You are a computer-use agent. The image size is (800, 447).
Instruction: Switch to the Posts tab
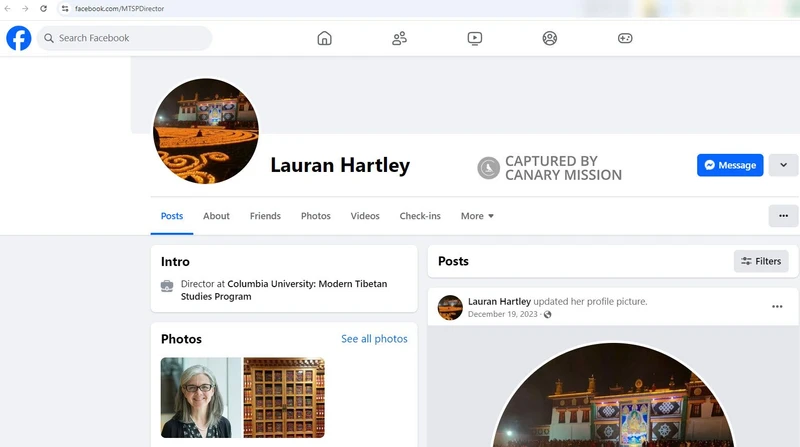172,216
